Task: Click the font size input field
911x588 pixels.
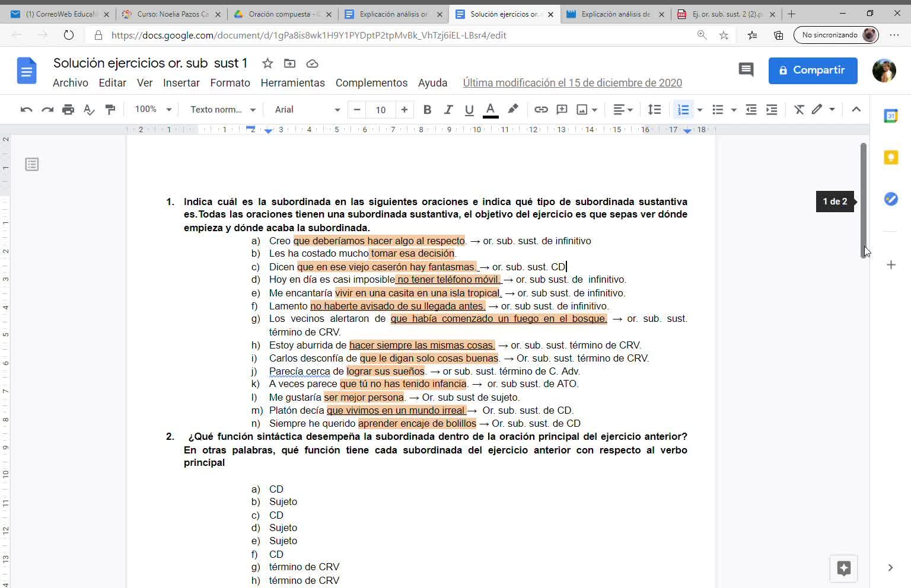Action: pyautogui.click(x=380, y=110)
